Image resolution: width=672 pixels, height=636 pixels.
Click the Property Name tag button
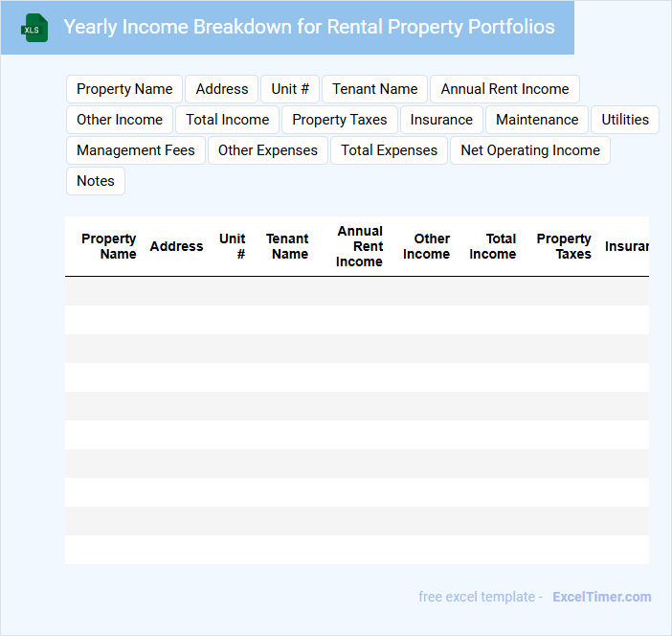[x=124, y=89]
